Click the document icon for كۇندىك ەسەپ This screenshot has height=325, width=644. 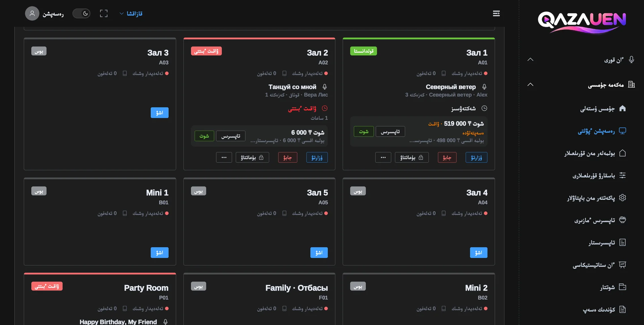623,309
